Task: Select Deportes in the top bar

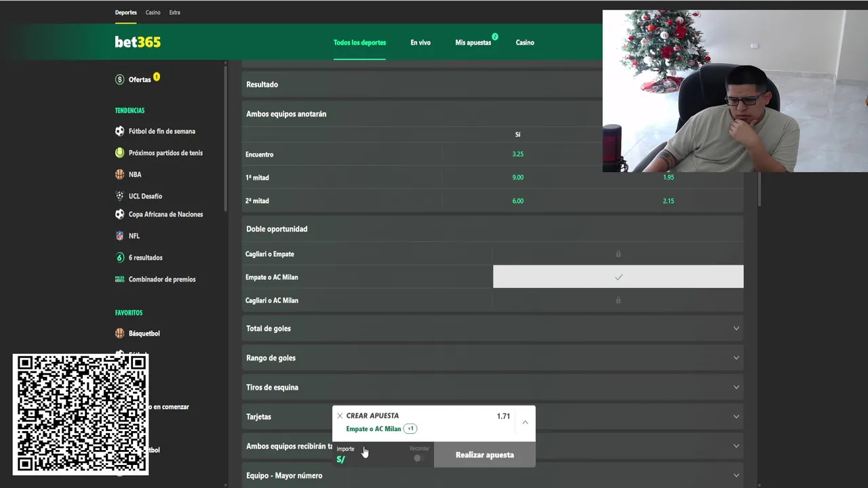Action: [x=125, y=12]
